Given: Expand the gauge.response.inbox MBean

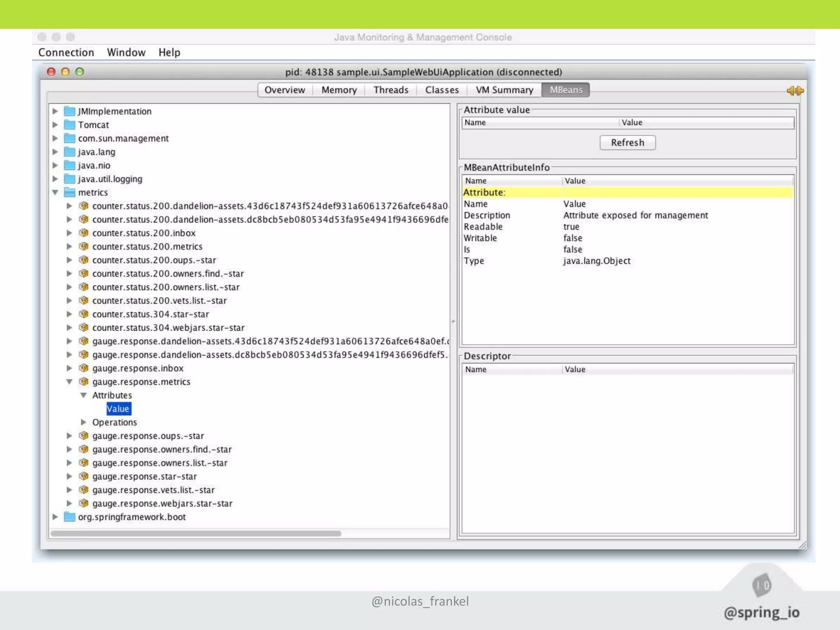Looking at the screenshot, I should point(69,368).
